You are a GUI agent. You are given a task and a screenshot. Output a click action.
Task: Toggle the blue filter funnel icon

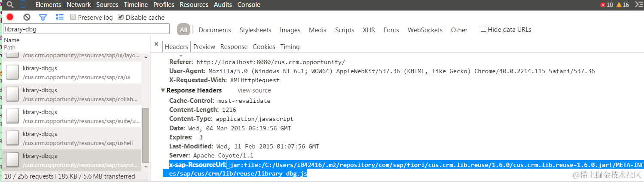click(x=43, y=17)
